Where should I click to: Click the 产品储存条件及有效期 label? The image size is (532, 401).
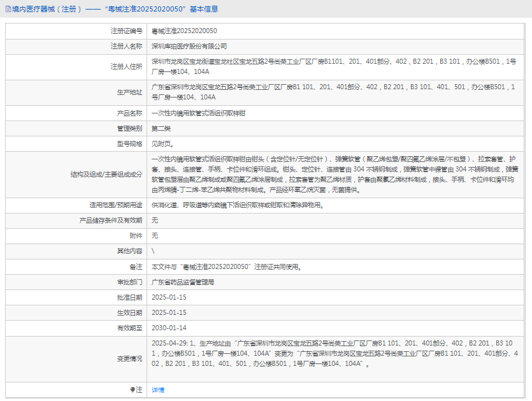(111, 221)
